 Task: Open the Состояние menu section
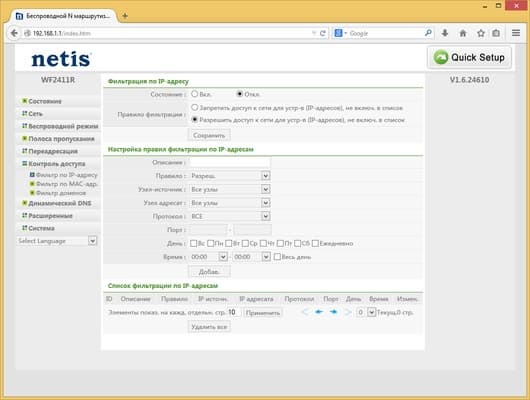click(x=45, y=101)
